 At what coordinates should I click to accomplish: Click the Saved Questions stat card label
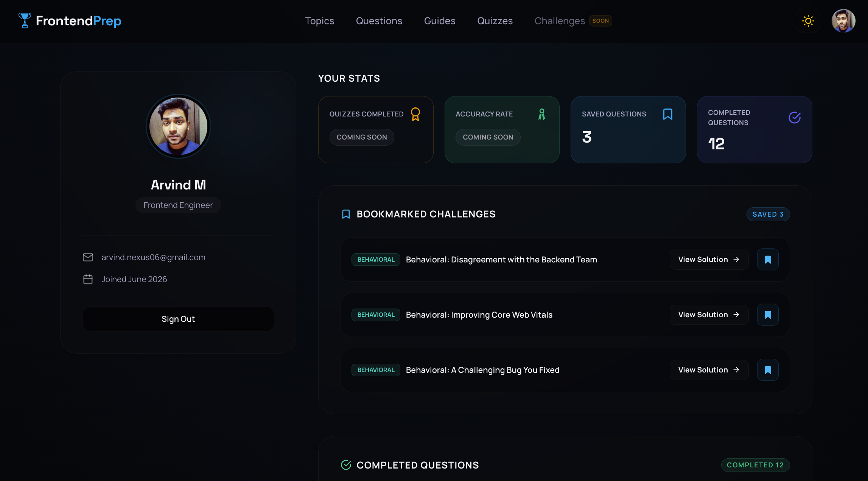point(614,114)
